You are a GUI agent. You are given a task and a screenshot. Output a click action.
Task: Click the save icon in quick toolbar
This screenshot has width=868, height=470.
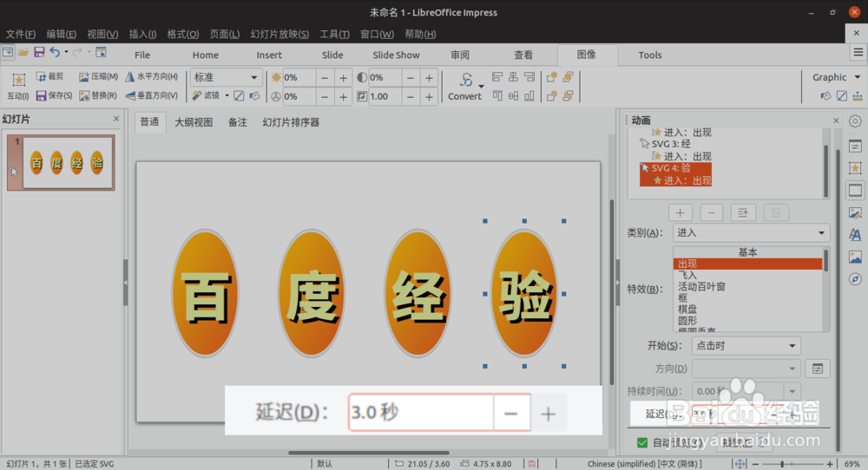[x=39, y=52]
